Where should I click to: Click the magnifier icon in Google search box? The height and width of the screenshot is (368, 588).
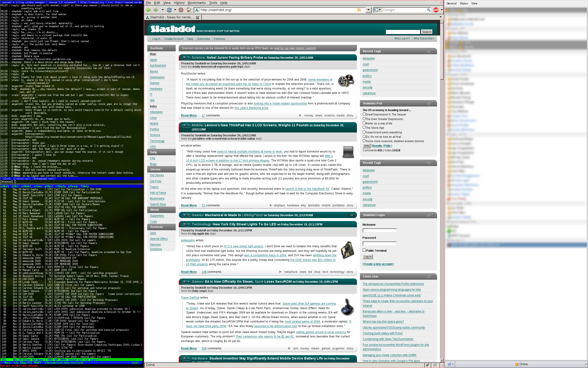429,10
